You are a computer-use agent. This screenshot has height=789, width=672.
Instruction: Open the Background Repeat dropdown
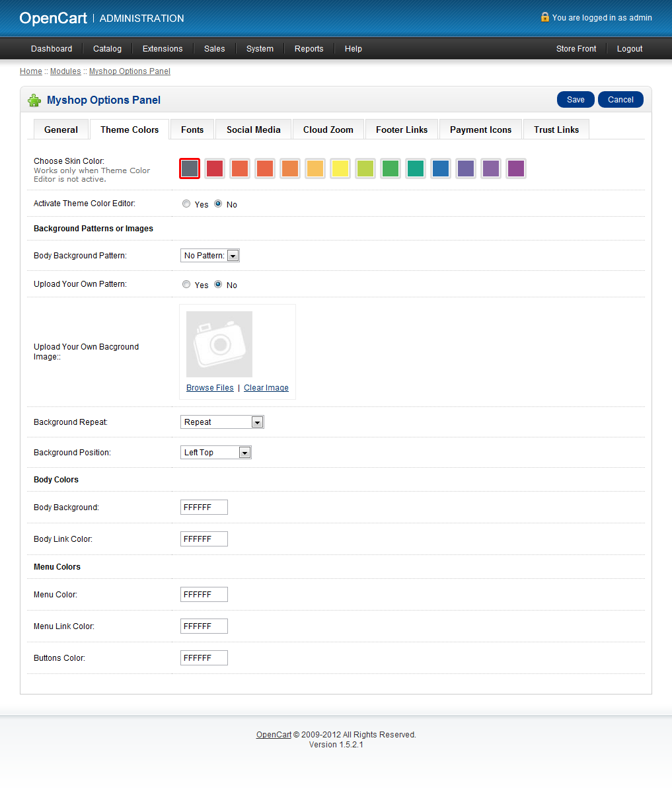(x=222, y=422)
